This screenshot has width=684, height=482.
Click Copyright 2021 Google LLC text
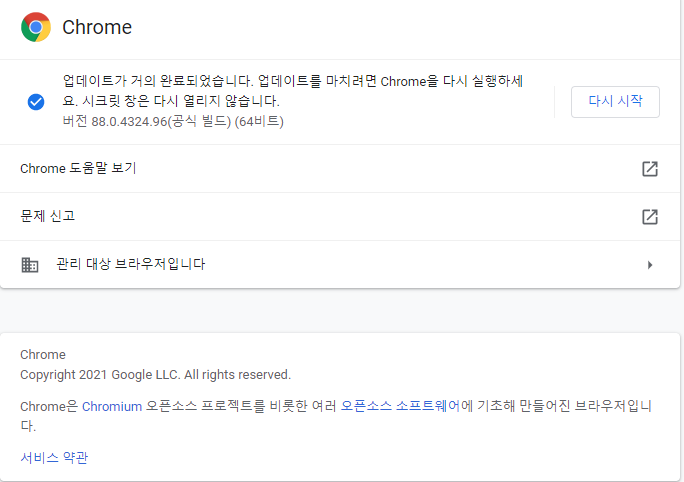pos(155,375)
